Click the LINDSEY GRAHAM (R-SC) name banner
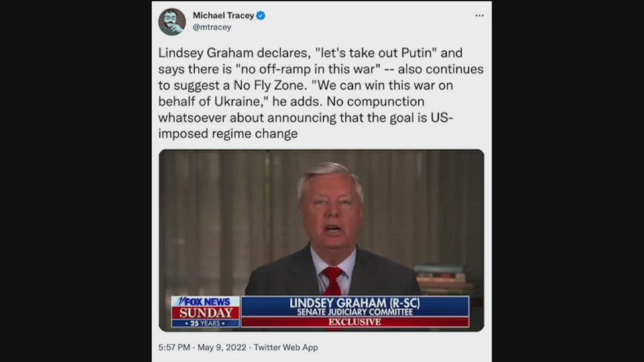The width and height of the screenshot is (644, 362). click(x=355, y=303)
